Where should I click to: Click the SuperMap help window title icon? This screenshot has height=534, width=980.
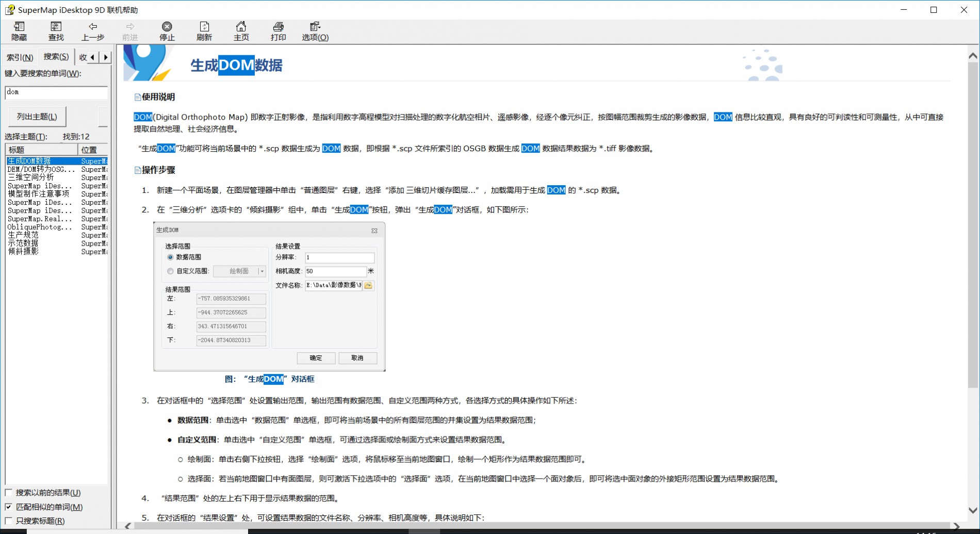[x=10, y=10]
